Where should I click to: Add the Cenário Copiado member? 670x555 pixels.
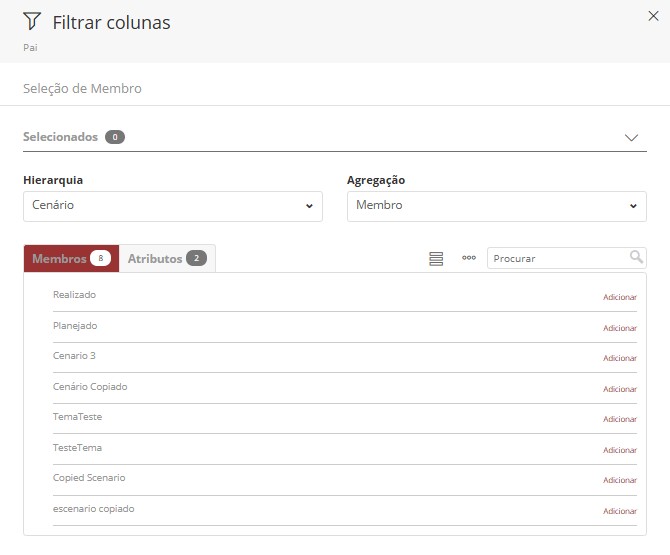619,389
